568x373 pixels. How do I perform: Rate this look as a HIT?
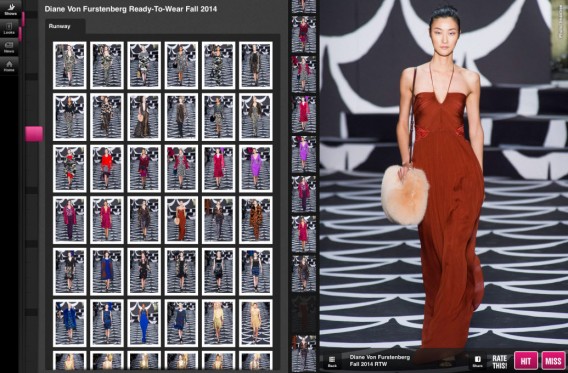tap(526, 361)
